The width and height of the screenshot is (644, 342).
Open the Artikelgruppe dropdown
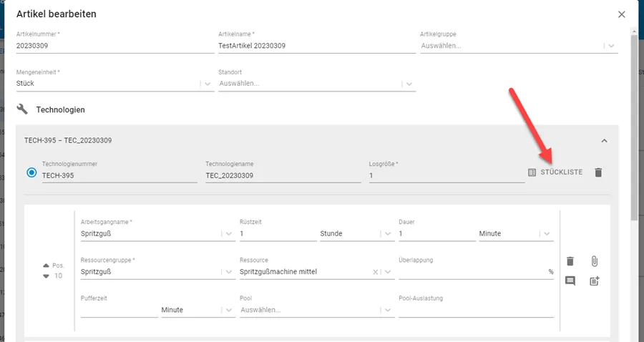pyautogui.click(x=611, y=46)
